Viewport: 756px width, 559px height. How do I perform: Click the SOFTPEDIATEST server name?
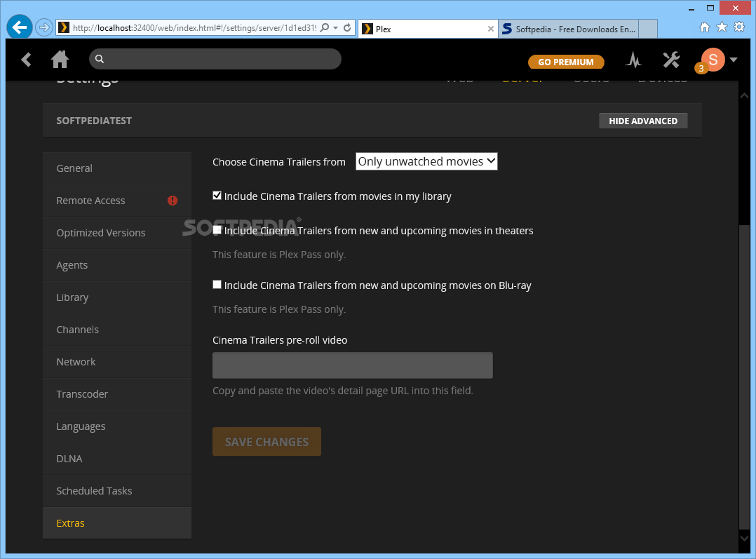pyautogui.click(x=94, y=121)
